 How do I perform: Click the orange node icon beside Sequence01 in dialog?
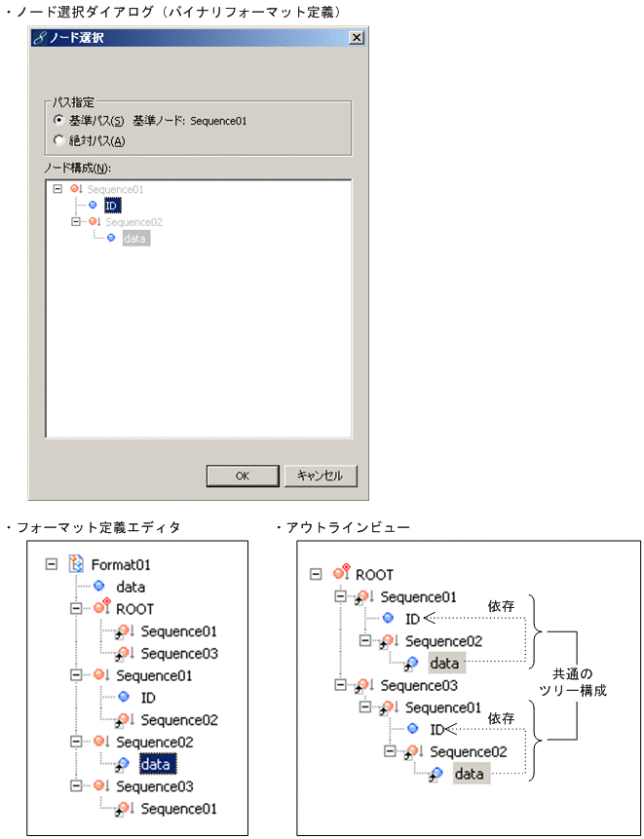pos(74,188)
